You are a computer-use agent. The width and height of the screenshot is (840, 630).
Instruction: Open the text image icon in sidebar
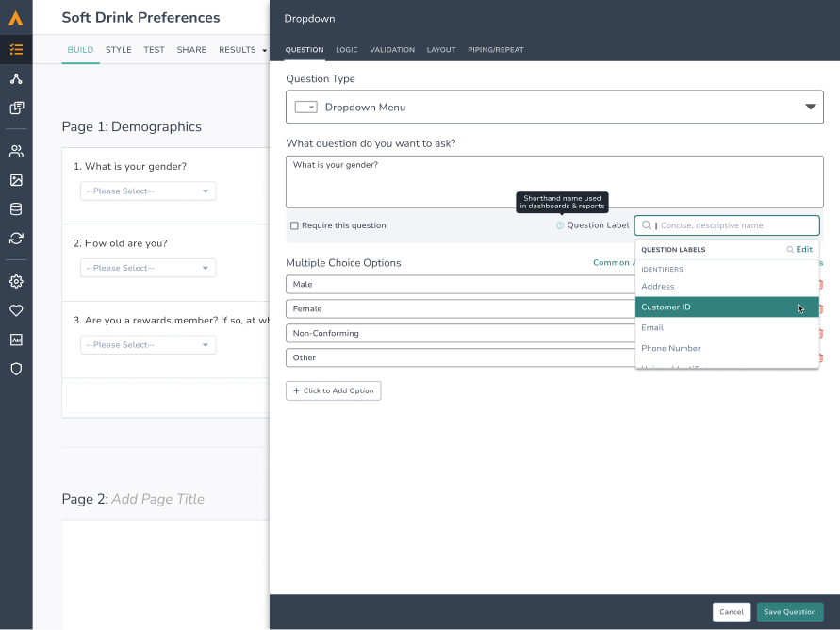pyautogui.click(x=16, y=340)
